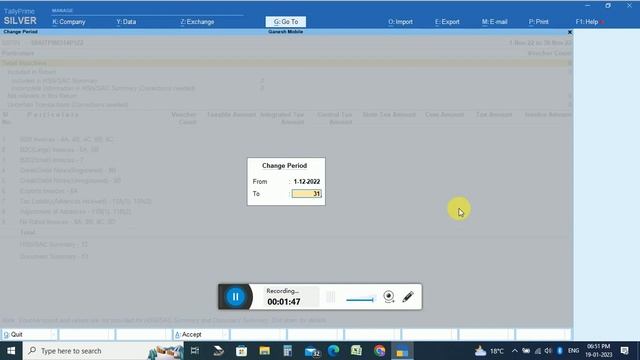This screenshot has height=360, width=640.
Task: Switch input language ENG indicator
Action: click(x=573, y=351)
